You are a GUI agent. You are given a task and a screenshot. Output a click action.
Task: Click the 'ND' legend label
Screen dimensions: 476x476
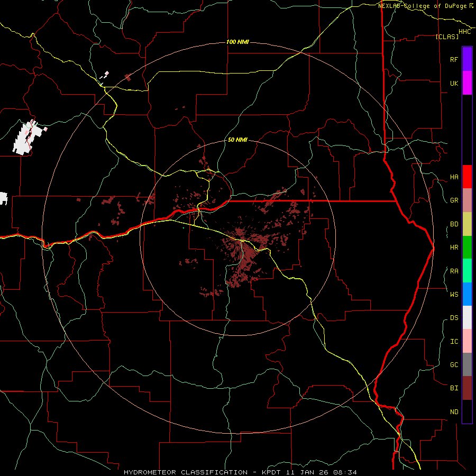[x=454, y=412]
